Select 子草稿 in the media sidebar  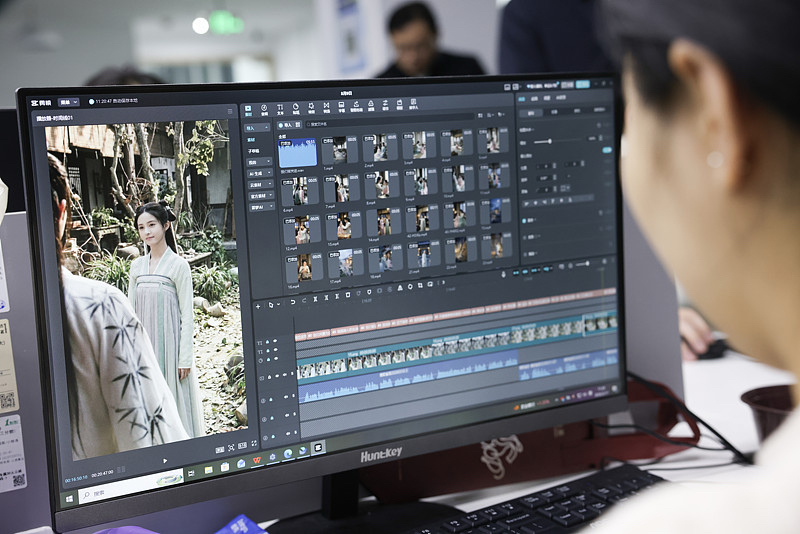[254, 151]
